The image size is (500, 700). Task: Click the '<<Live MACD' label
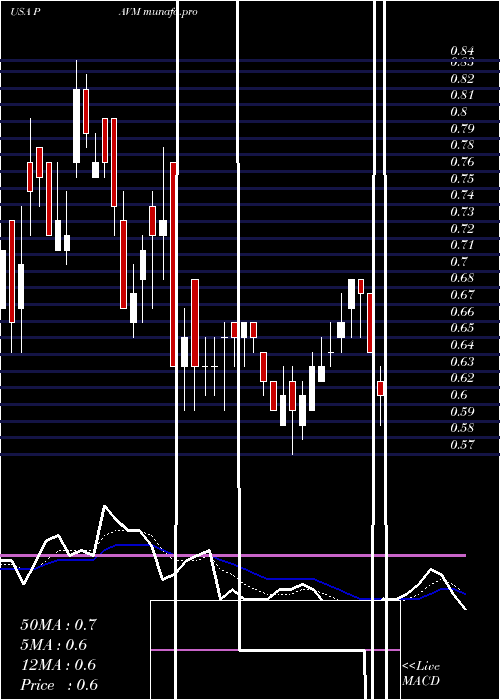tap(421, 673)
